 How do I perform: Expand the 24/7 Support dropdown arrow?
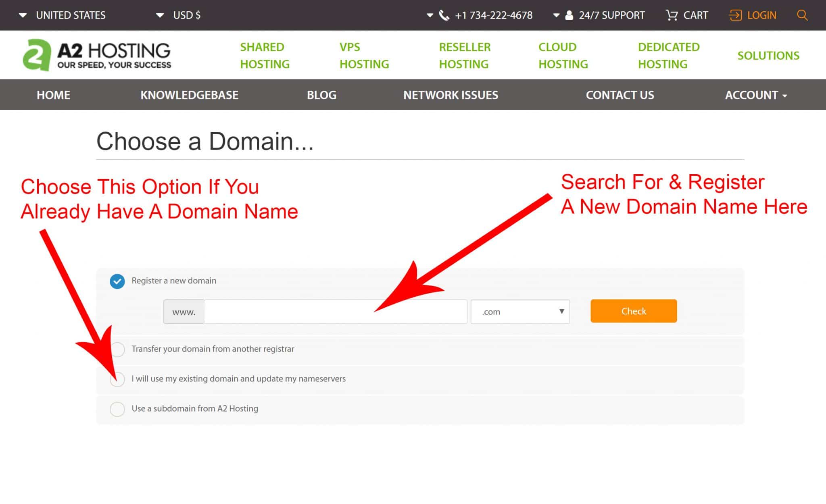(556, 15)
